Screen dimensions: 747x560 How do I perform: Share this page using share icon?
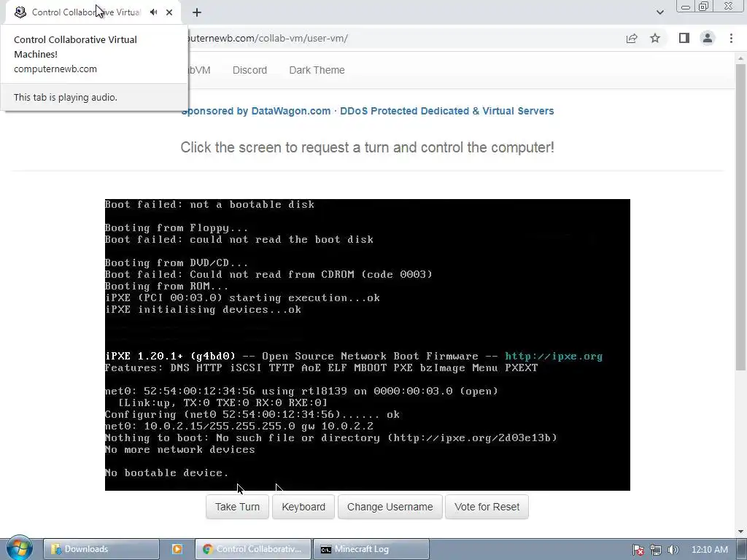click(632, 38)
